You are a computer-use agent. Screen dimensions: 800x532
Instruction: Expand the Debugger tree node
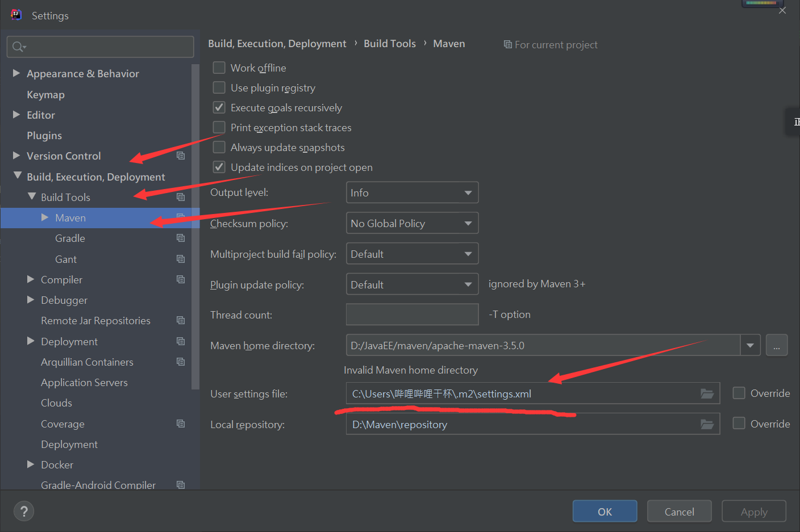(31, 300)
